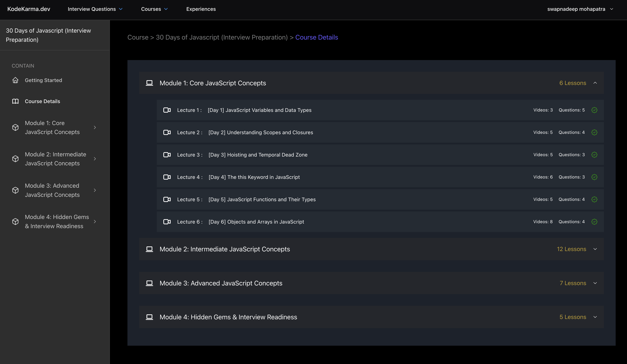Click the laptop icon beside Module 2 header

(x=149, y=249)
